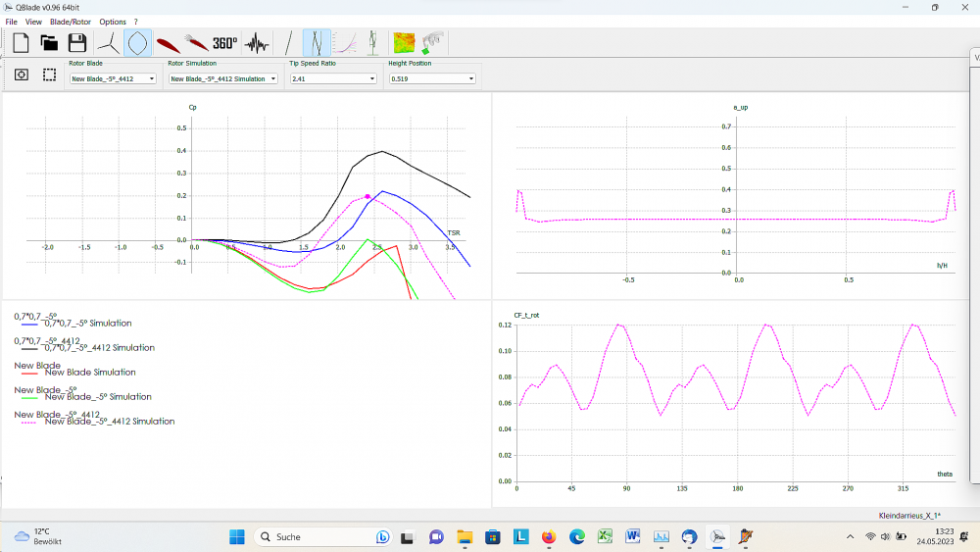
Task: Click the single-blade VAWT design icon
Action: [x=288, y=42]
